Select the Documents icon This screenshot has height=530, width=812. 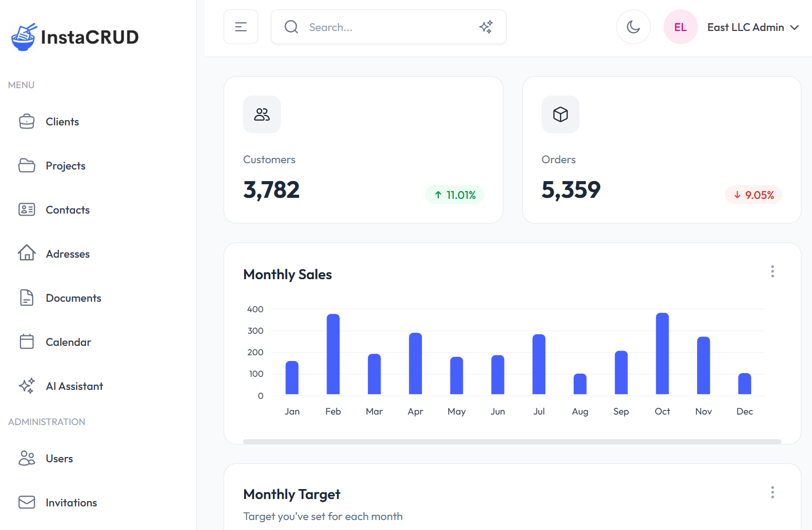[x=26, y=298]
